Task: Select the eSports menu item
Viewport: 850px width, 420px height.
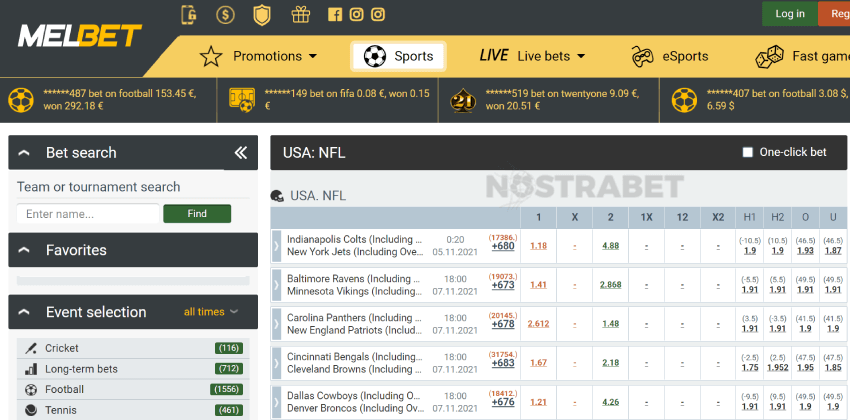Action: point(670,56)
